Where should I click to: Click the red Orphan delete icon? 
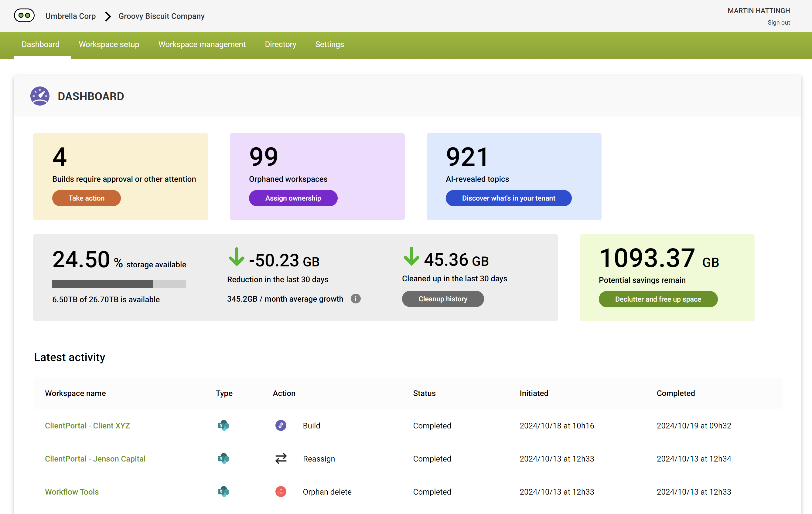click(x=281, y=492)
